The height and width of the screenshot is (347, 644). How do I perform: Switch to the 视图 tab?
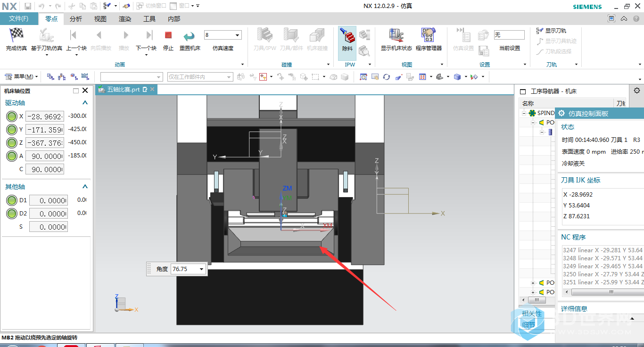[100, 19]
